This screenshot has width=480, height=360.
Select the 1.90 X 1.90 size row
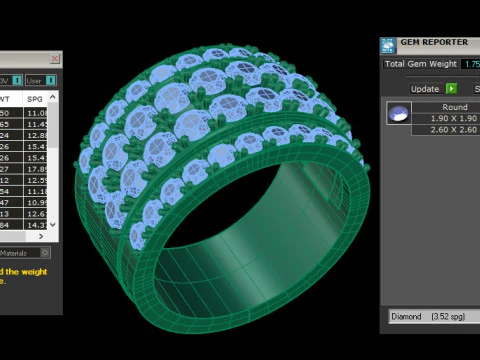click(x=446, y=118)
